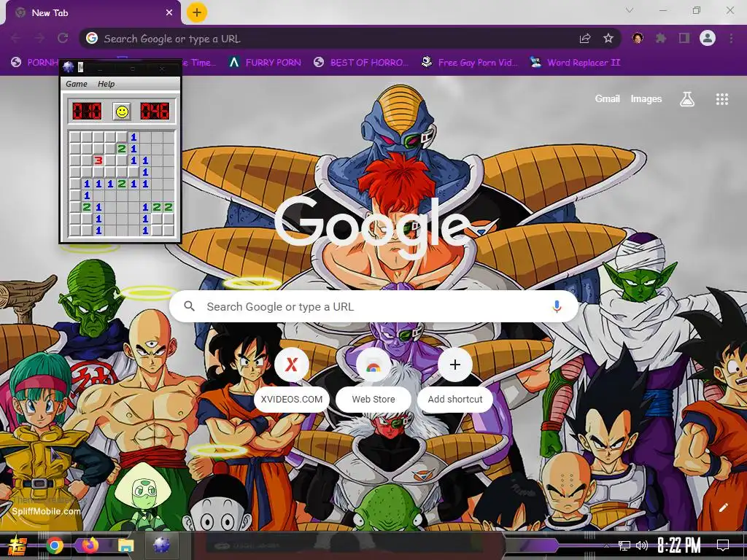Open the Google apps grid
Viewport: 747px width, 560px height.
click(x=721, y=99)
